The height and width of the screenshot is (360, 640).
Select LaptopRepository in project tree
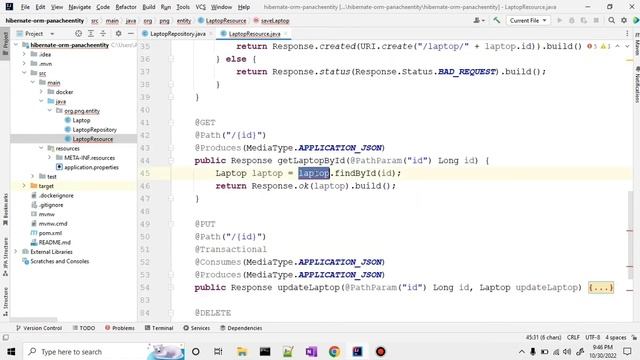point(94,129)
